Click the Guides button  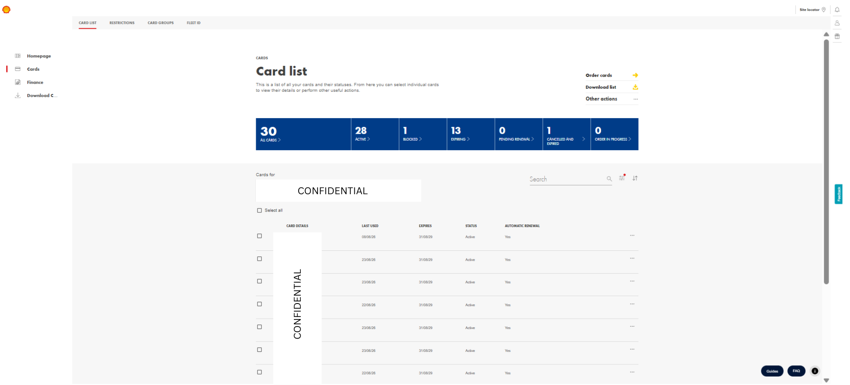pos(772,371)
